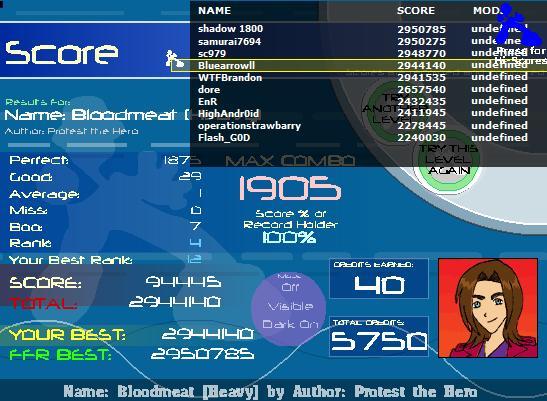Select the WTFBrandon leaderboard entry
Image resolution: width=547 pixels, height=401 pixels.
tap(363, 77)
